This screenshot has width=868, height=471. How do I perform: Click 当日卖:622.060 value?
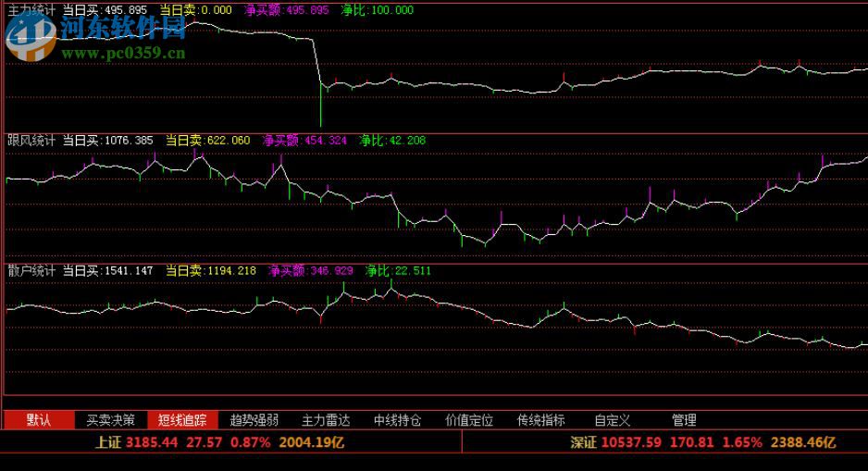pyautogui.click(x=207, y=141)
